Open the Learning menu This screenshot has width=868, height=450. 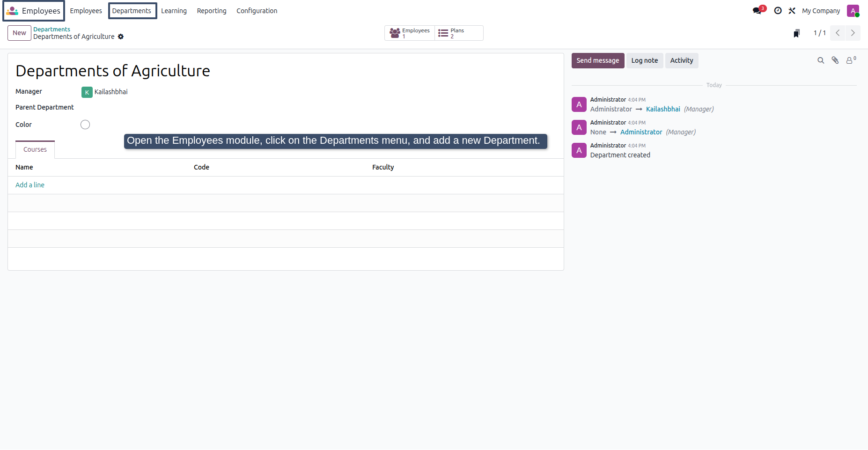coord(174,11)
